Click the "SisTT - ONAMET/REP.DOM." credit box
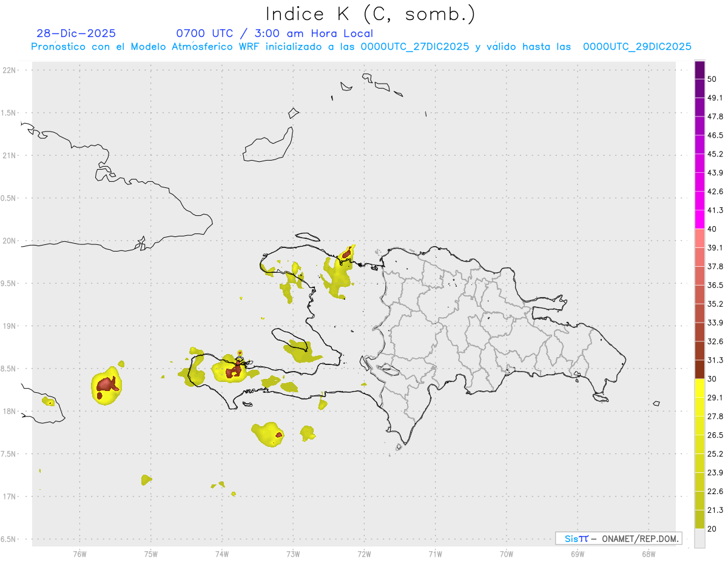The image size is (728, 562). (x=618, y=538)
